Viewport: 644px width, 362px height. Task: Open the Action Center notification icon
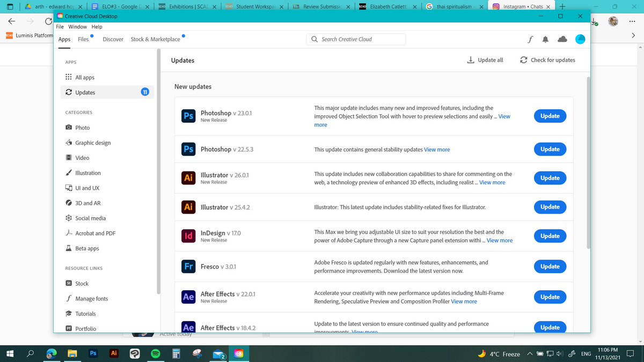tap(631, 353)
